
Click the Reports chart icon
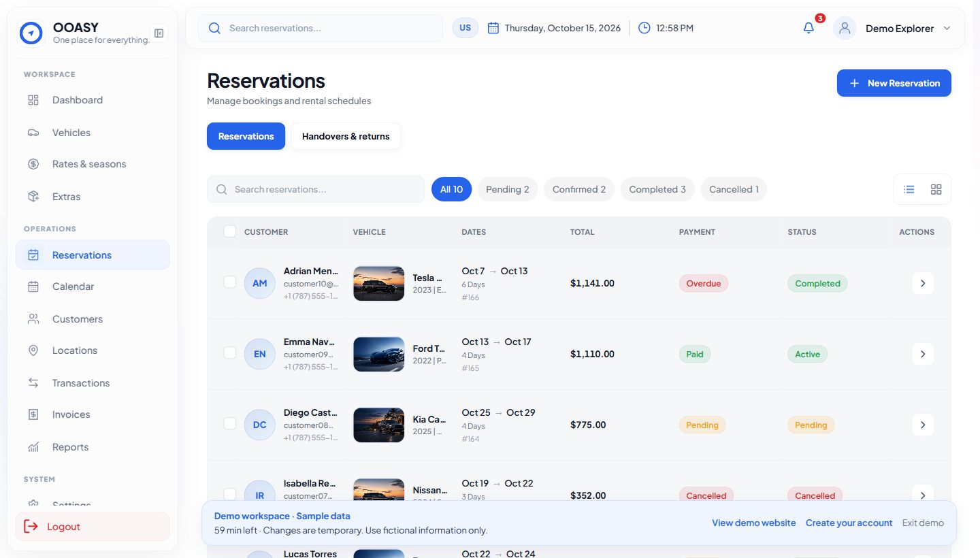(x=33, y=447)
